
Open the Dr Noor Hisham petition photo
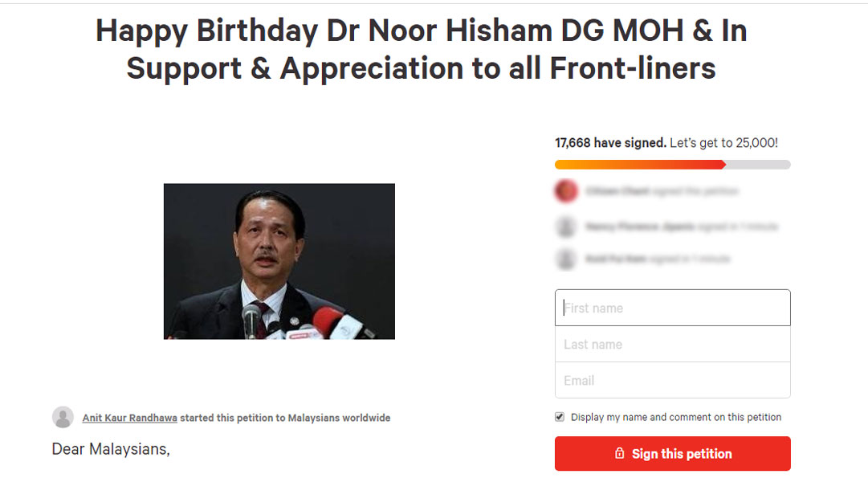click(x=279, y=261)
